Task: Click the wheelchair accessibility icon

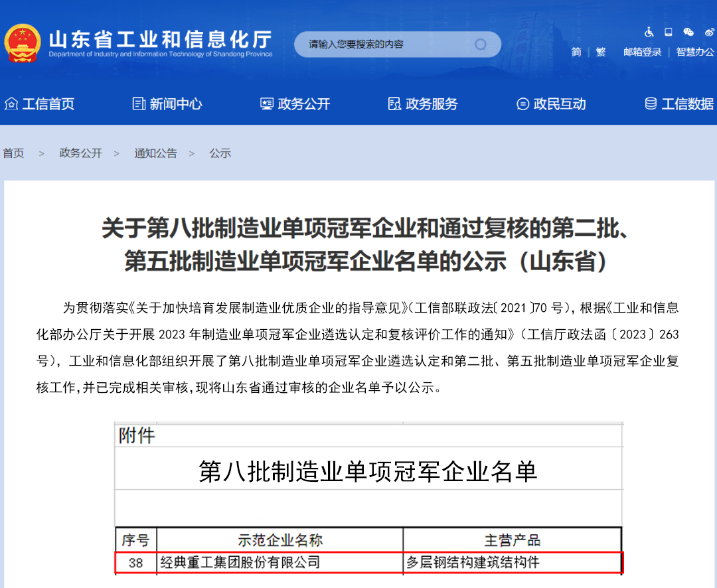Action: pyautogui.click(x=649, y=32)
